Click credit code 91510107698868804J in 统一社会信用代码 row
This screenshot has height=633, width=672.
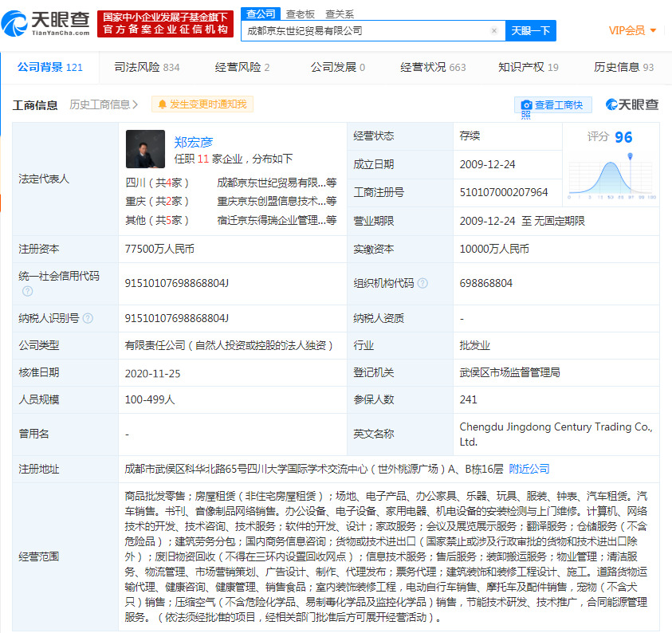click(177, 283)
